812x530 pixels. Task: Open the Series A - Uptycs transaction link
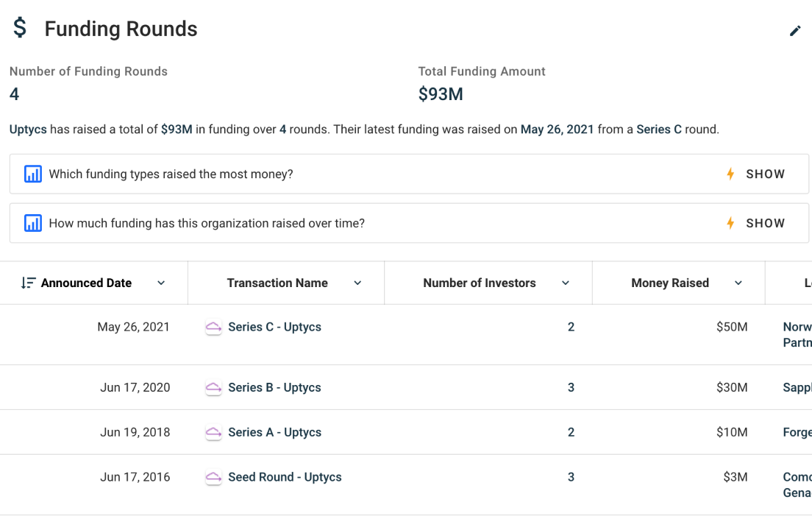pyautogui.click(x=274, y=432)
